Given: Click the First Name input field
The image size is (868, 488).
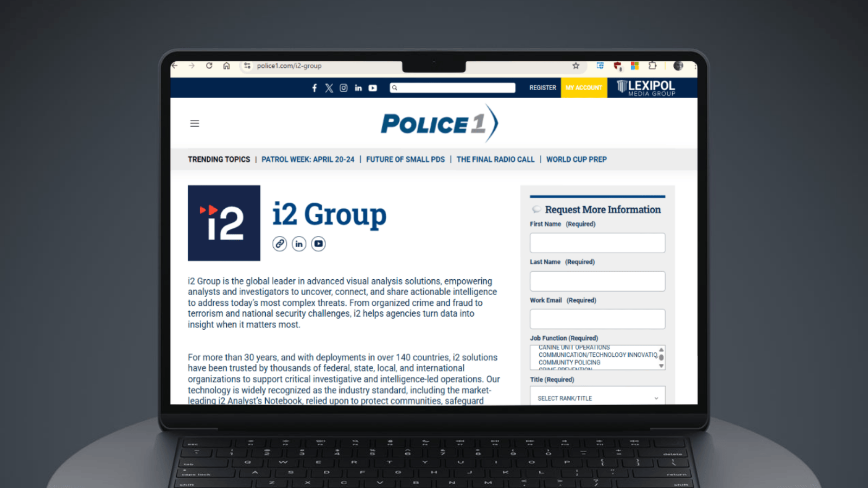Looking at the screenshot, I should click(597, 243).
